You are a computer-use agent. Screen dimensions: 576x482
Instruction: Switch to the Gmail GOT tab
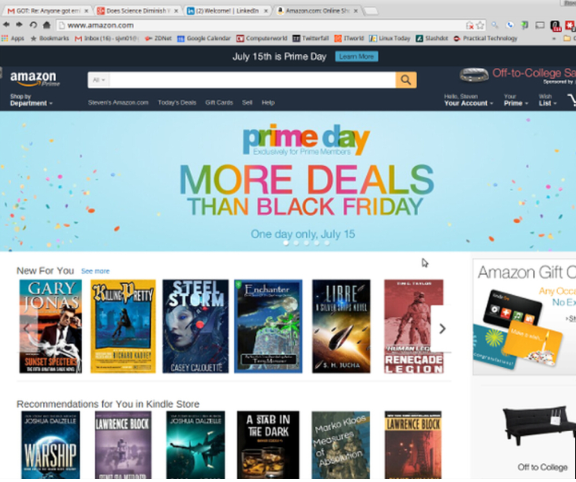47,11
